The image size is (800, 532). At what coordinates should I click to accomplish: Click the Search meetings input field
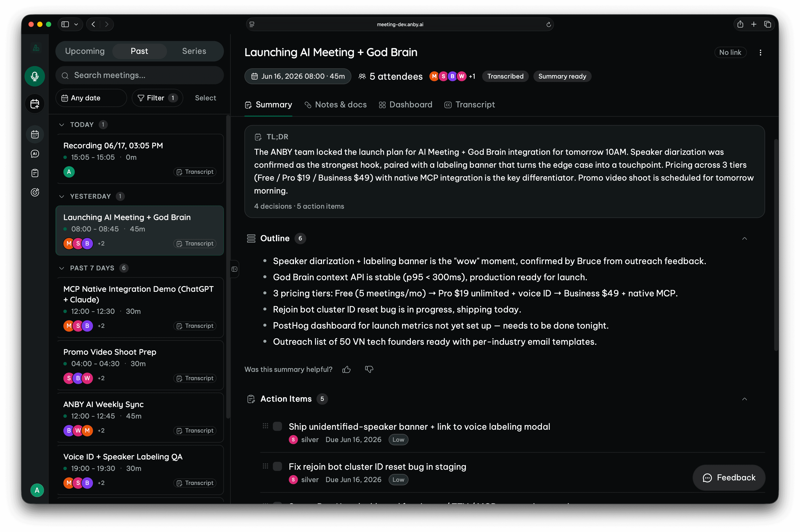point(139,75)
